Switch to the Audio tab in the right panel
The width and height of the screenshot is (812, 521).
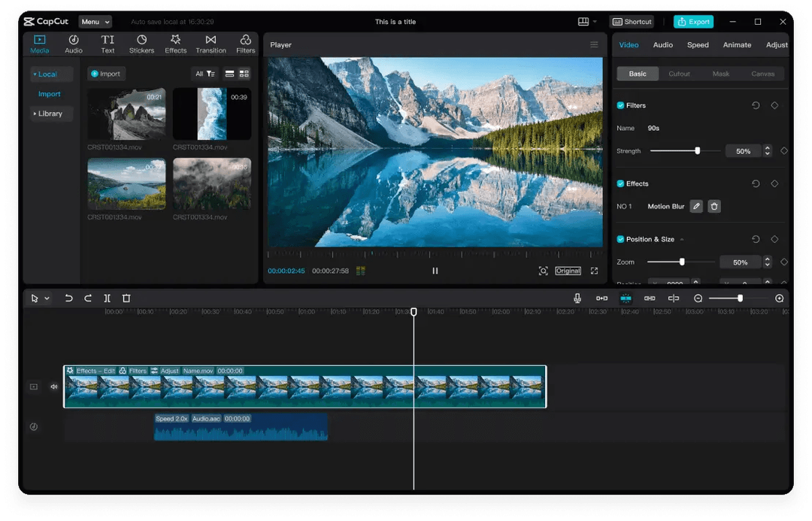662,45
